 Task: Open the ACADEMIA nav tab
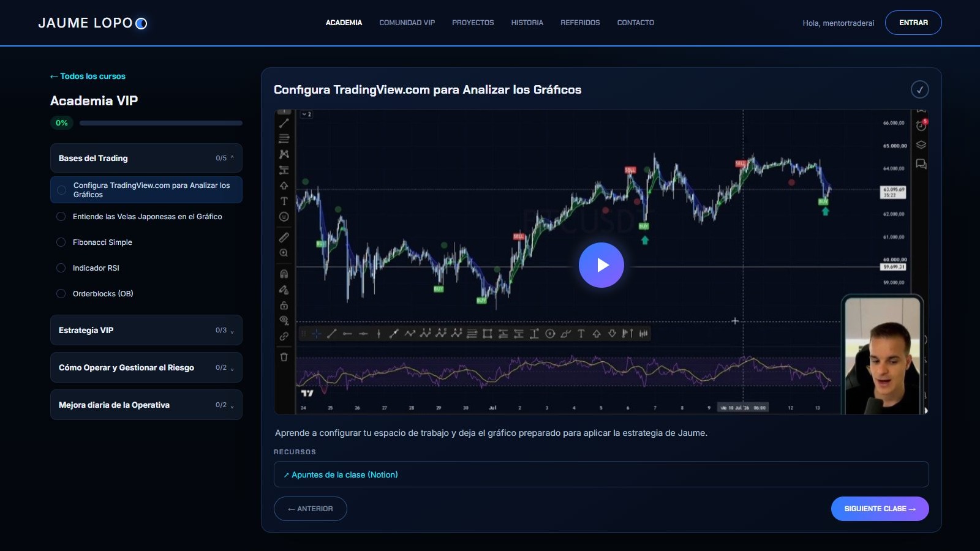pyautogui.click(x=344, y=23)
